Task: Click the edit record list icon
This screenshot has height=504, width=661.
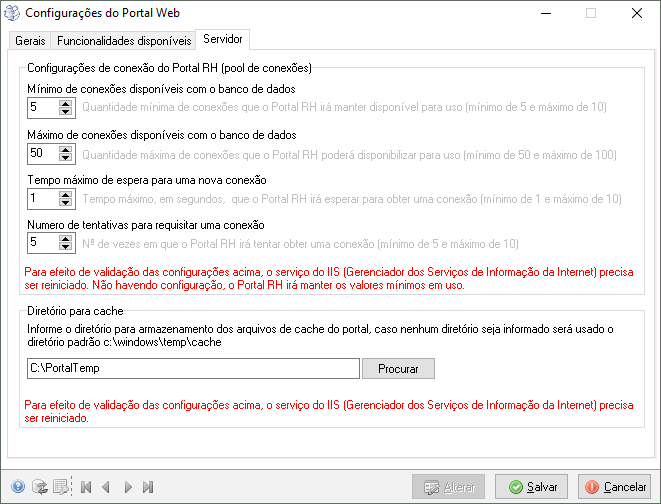Action: click(62, 487)
